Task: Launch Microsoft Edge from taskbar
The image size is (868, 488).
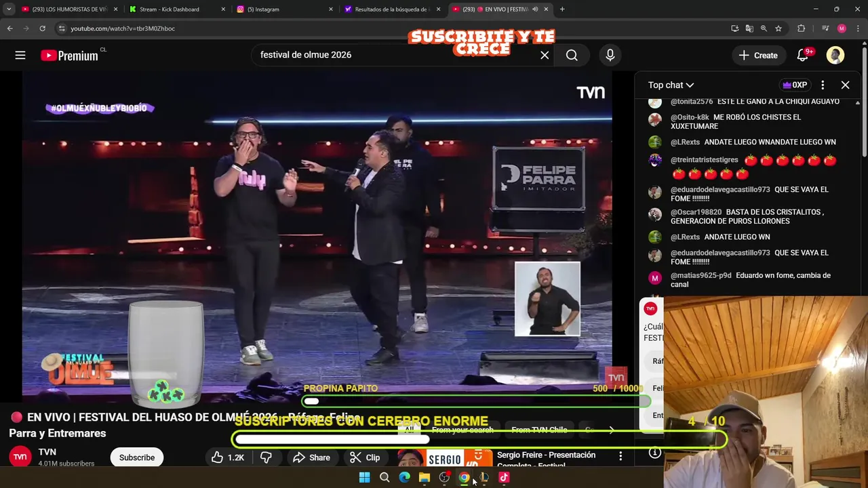Action: (404, 477)
